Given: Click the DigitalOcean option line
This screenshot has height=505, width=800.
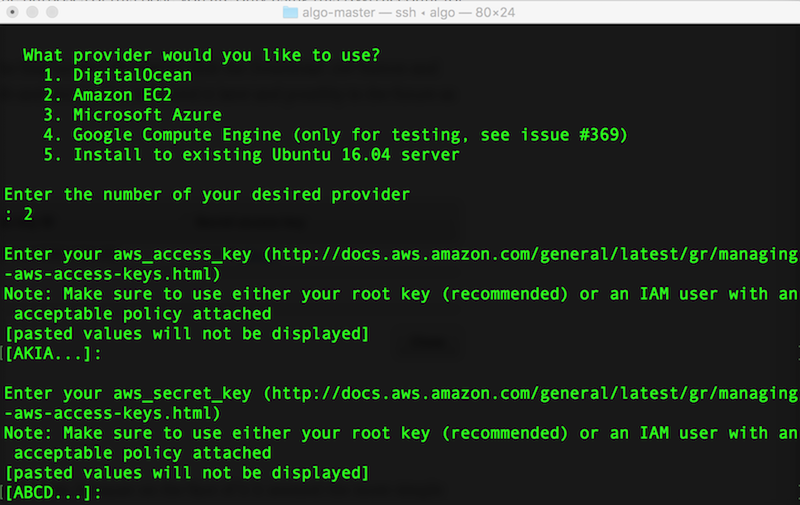Looking at the screenshot, I should point(117,75).
